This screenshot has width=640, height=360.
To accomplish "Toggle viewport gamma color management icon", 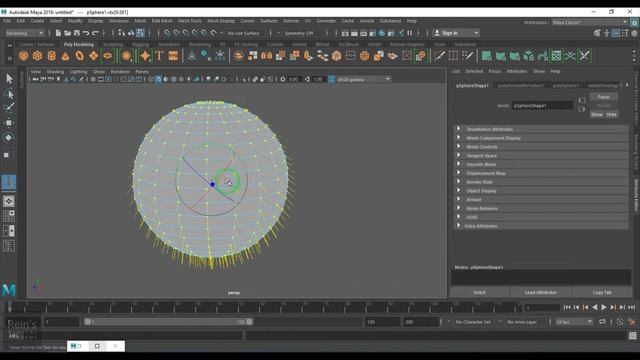I will (331, 79).
